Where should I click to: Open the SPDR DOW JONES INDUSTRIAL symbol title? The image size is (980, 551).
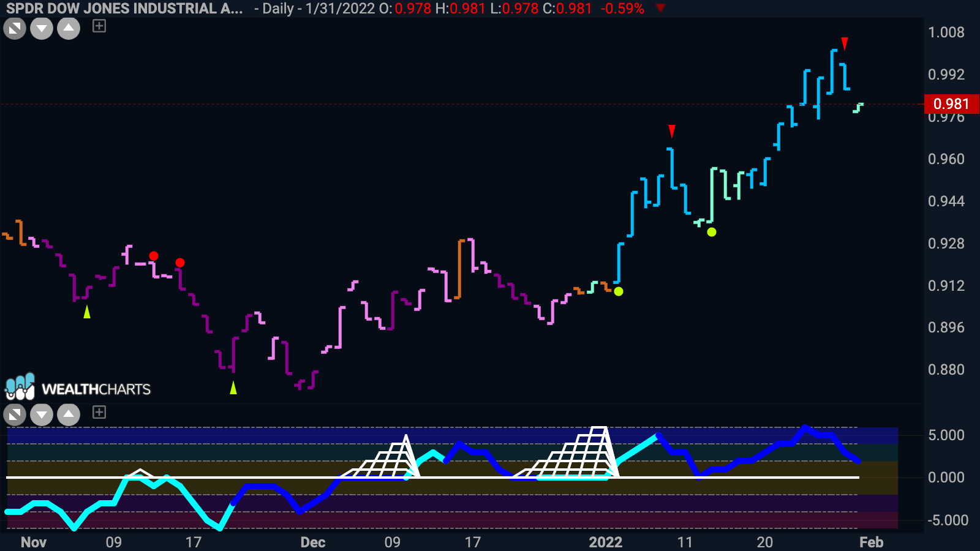(124, 9)
